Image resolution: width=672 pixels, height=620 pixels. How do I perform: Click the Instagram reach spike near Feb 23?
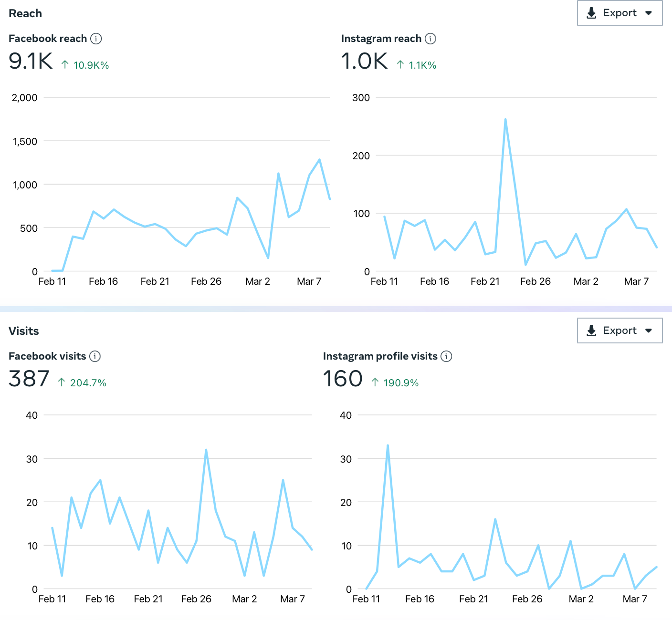[x=505, y=119]
